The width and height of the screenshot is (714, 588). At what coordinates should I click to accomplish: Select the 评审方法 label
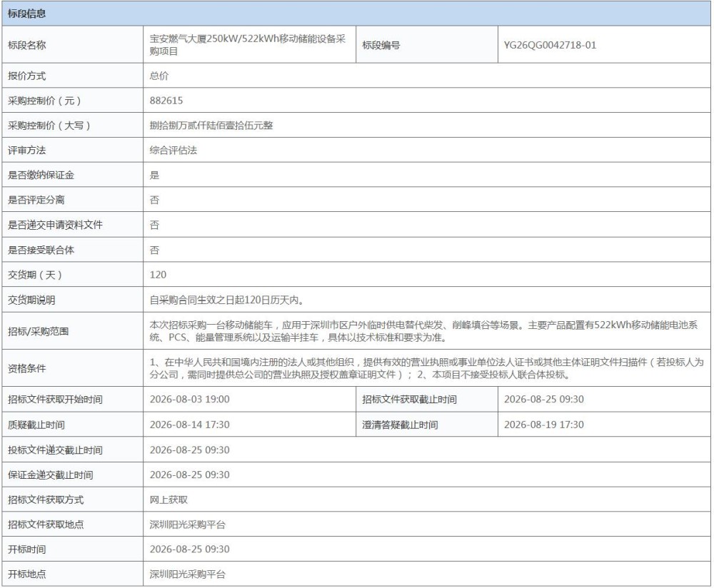tap(27, 150)
